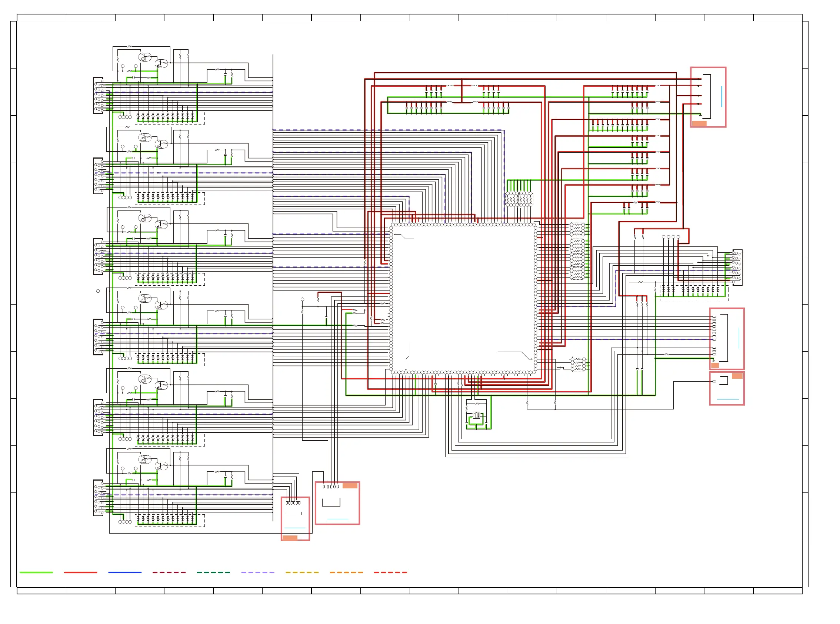
Task: Click the small orange label in the right-middle pink box
Action: pos(715,365)
